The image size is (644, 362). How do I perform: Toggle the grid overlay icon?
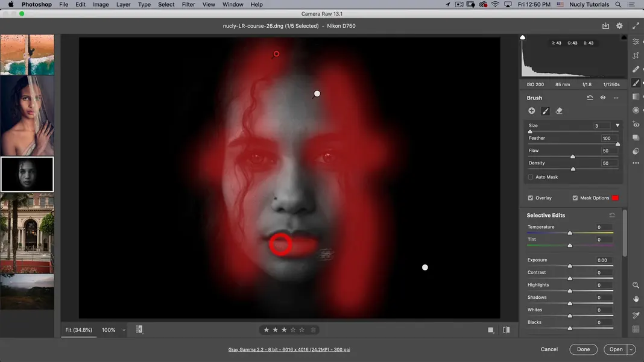636,329
